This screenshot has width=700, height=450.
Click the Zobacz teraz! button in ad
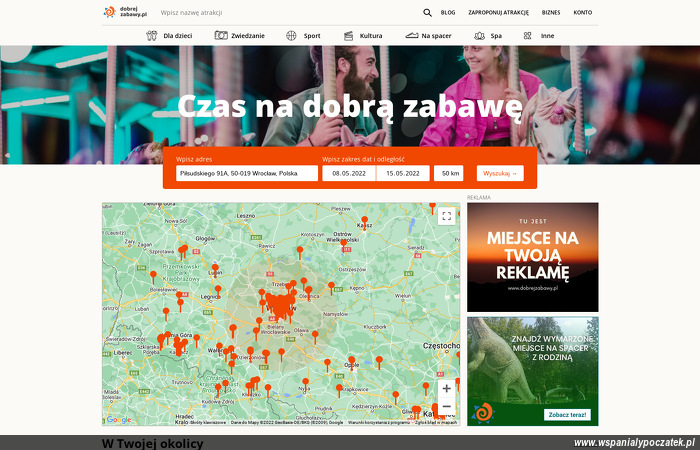(567, 415)
